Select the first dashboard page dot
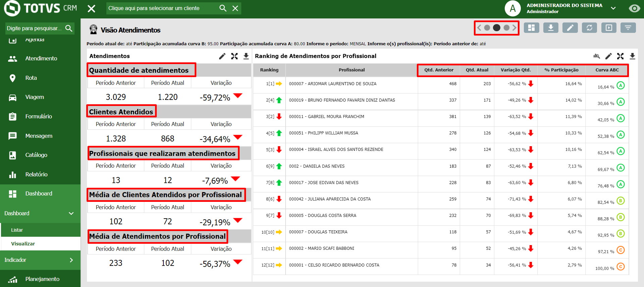644x287 pixels. [x=487, y=28]
